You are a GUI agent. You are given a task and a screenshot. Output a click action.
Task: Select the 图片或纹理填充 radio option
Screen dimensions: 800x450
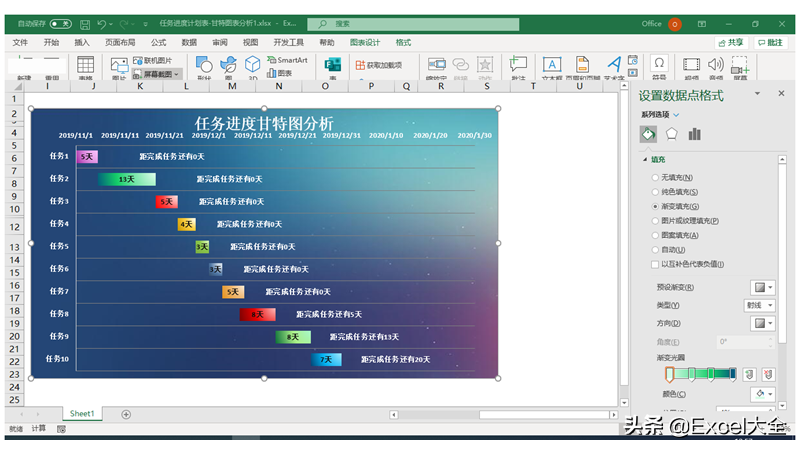point(655,221)
